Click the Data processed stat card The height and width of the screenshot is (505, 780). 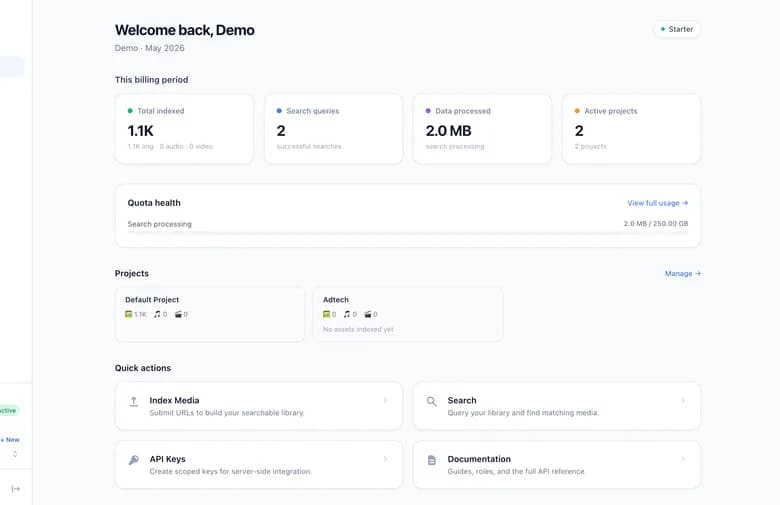482,129
